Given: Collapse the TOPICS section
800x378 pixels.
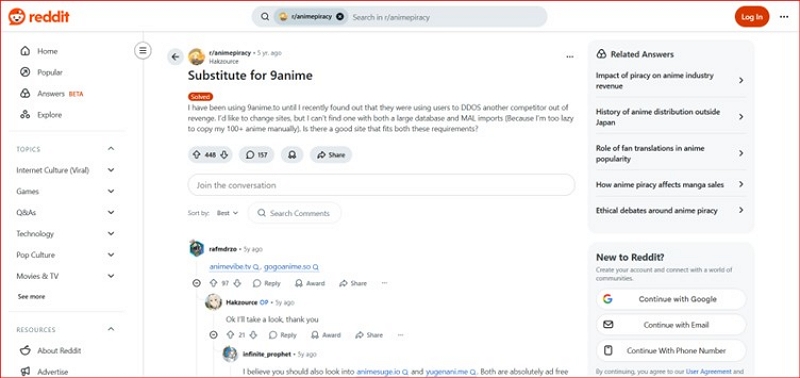Looking at the screenshot, I should (111, 149).
